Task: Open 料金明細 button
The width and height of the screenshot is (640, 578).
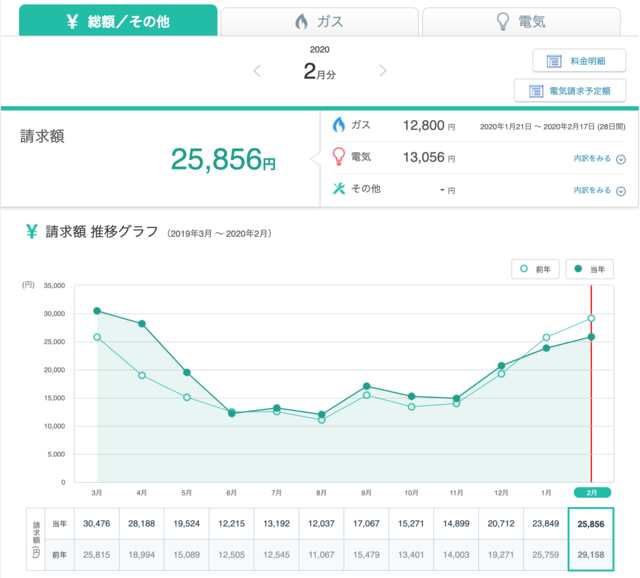Action: click(579, 61)
